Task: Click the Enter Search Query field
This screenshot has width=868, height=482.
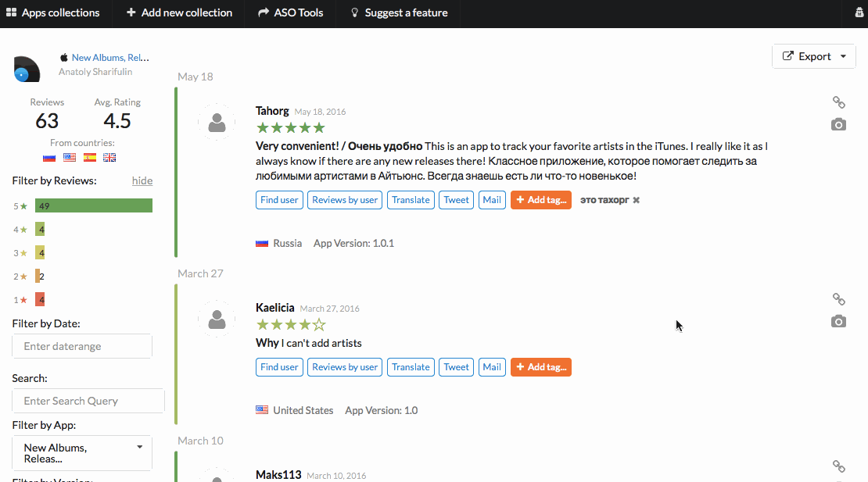Action: click(88, 401)
